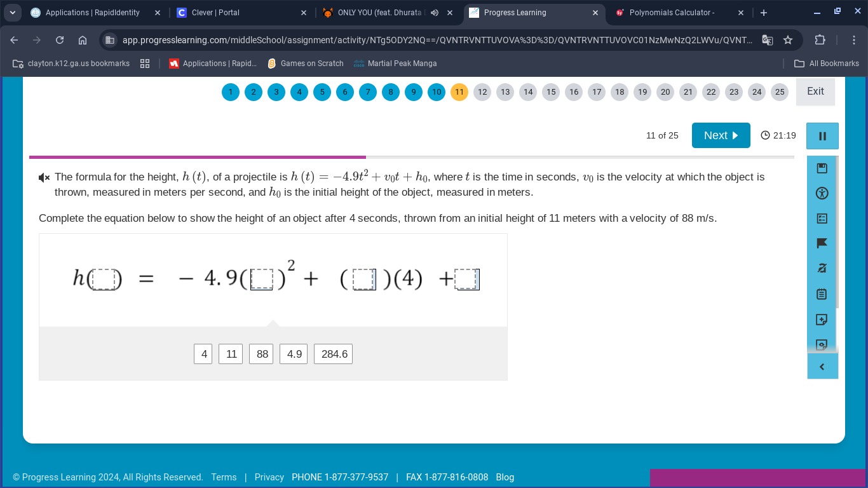Select the answer eliminator strikethrough icon
This screenshot has width=868, height=488.
coord(822,269)
